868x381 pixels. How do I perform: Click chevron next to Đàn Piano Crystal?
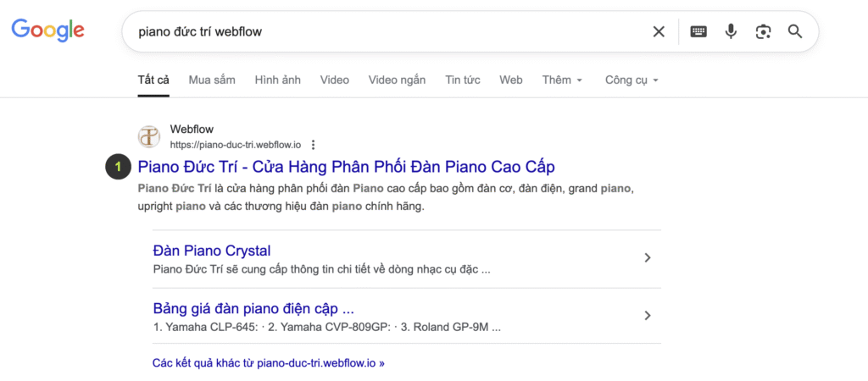648,258
